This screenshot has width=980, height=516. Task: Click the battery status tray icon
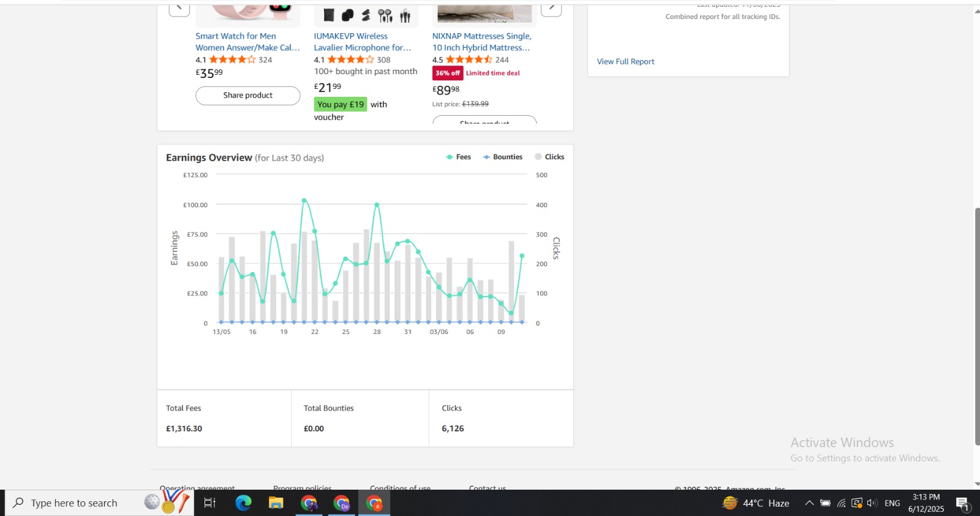tap(825, 503)
